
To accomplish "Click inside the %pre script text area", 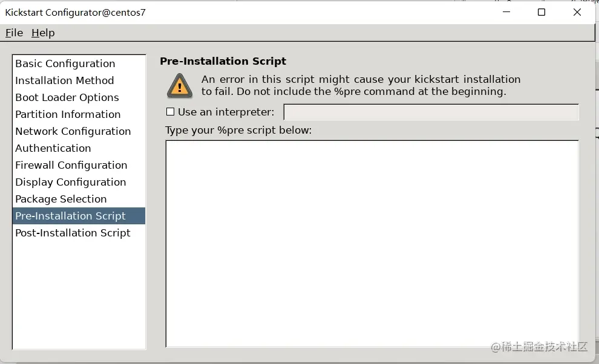I will [372, 244].
